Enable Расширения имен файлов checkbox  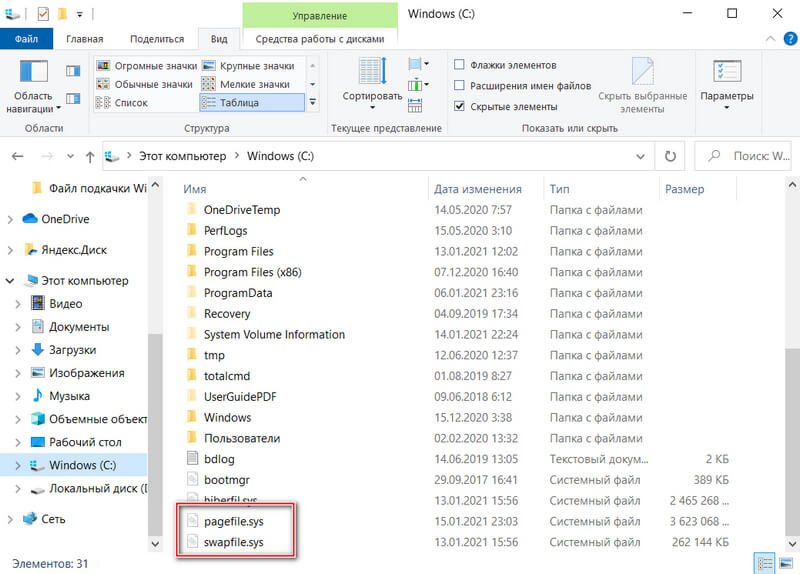tap(459, 85)
